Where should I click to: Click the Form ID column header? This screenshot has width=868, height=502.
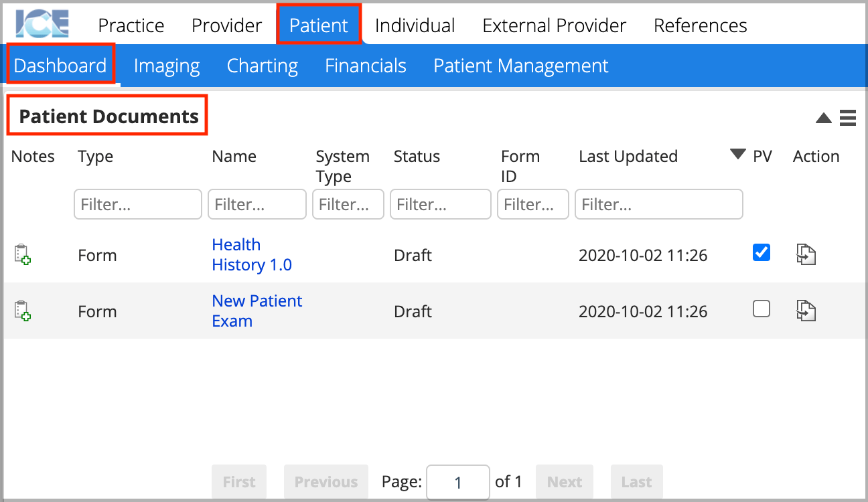pyautogui.click(x=520, y=166)
